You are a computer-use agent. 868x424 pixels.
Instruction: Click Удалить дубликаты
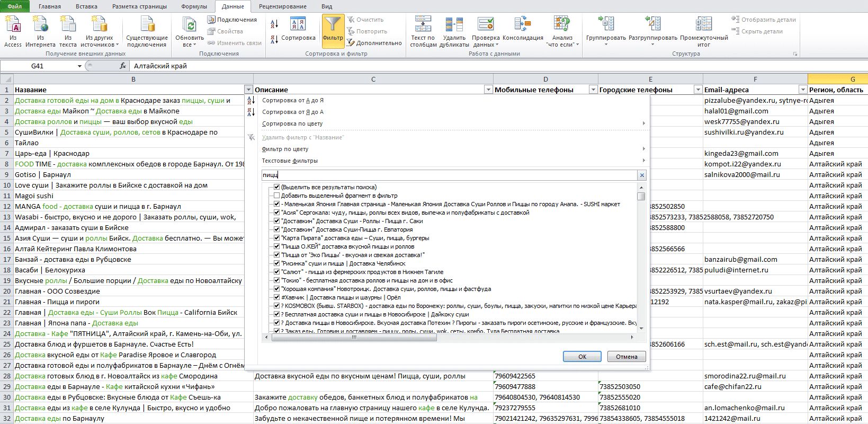[x=454, y=31]
